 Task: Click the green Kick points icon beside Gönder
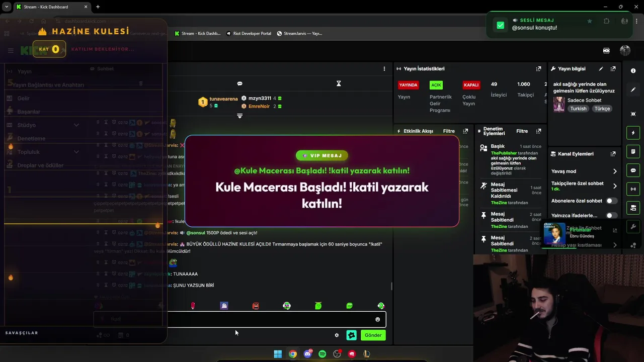point(352,335)
